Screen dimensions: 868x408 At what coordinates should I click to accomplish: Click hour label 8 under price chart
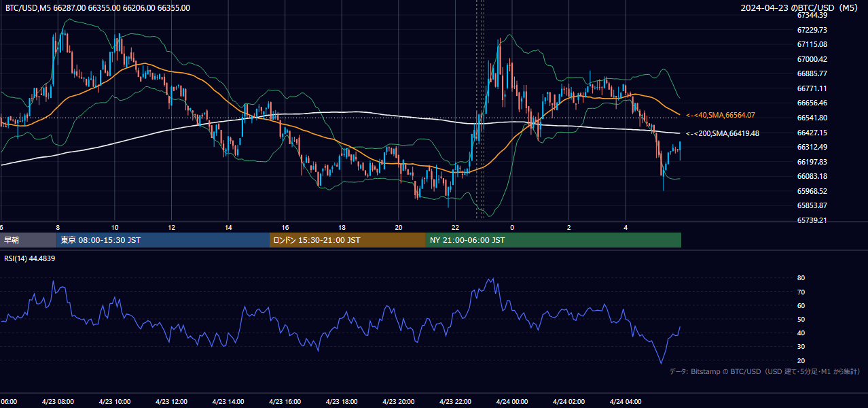(x=58, y=227)
